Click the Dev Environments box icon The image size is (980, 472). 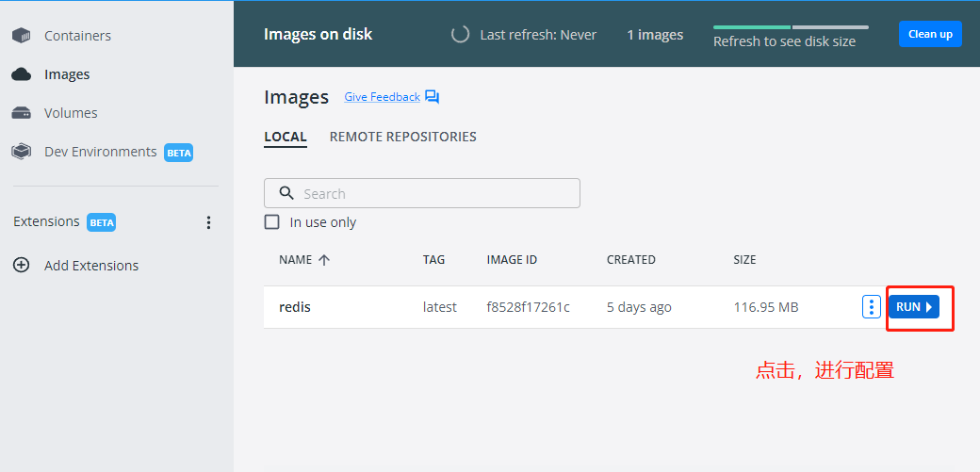point(22,152)
